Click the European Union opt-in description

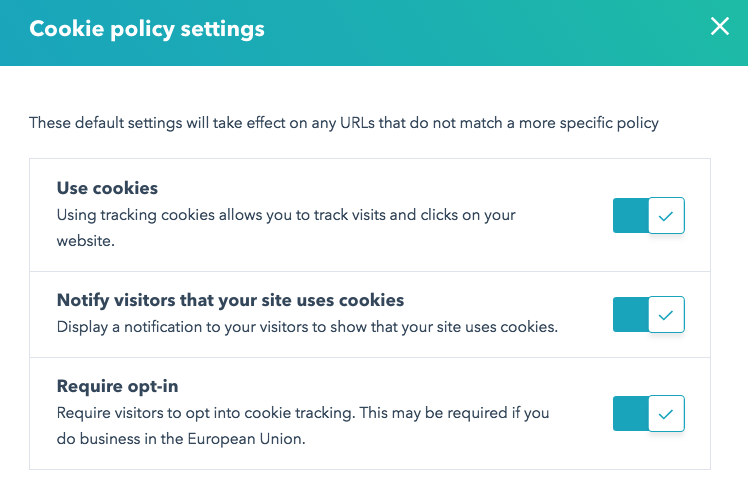302,424
